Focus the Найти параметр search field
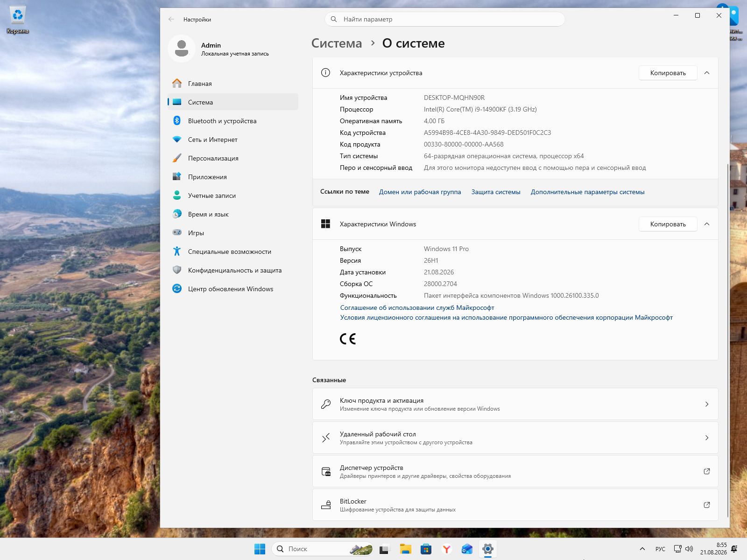The height and width of the screenshot is (560, 747). [444, 19]
